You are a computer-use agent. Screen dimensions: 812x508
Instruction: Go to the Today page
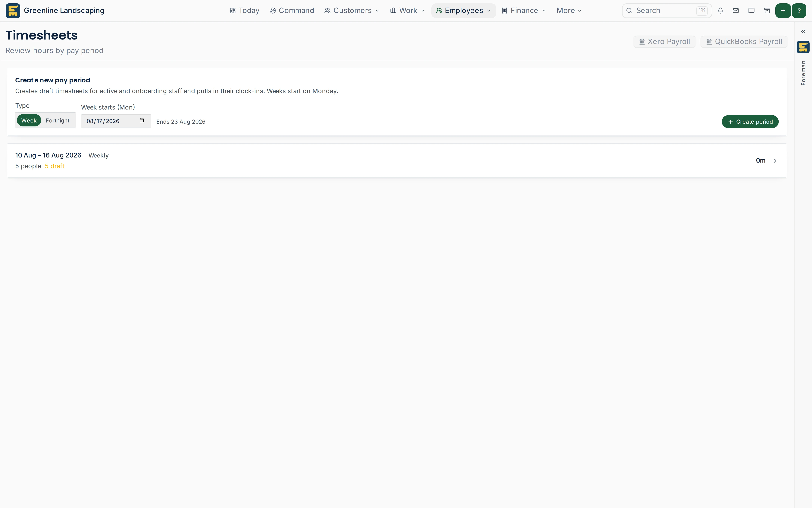point(244,11)
